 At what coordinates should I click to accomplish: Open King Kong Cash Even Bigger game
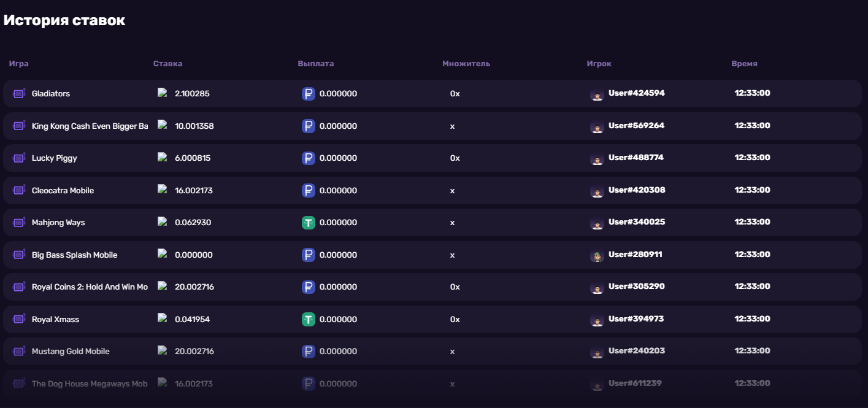point(90,126)
